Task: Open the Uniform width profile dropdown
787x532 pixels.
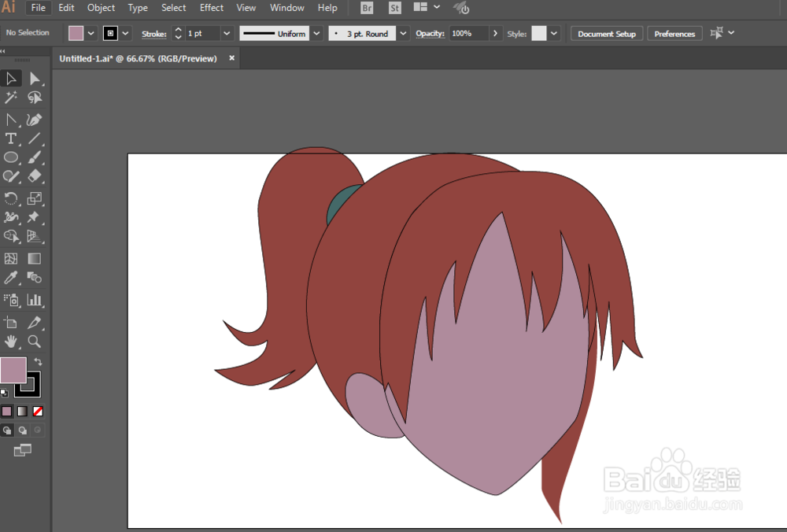Action: (316, 34)
